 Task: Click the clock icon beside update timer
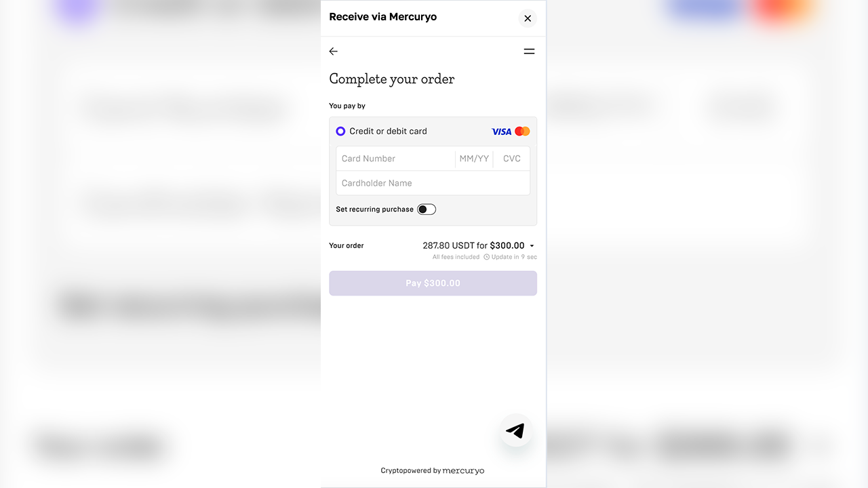tap(486, 258)
